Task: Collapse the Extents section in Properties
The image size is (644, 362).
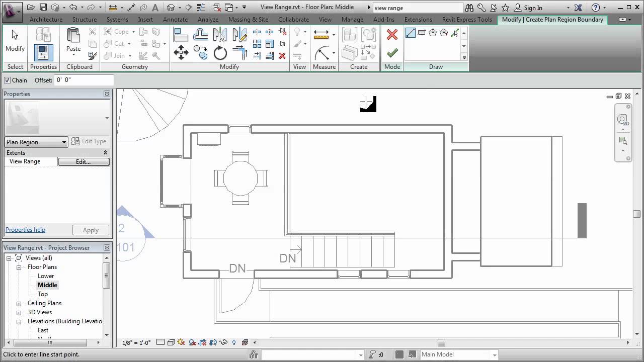Action: 105,152
